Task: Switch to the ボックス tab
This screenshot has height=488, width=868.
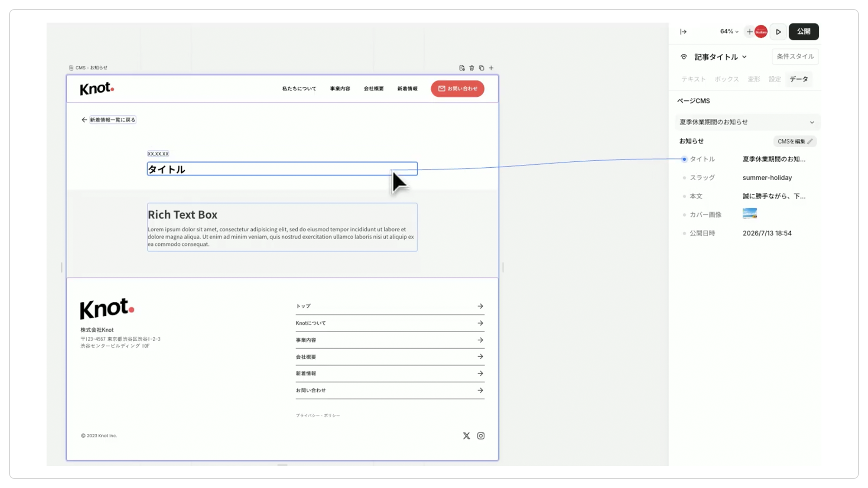Action: [726, 79]
